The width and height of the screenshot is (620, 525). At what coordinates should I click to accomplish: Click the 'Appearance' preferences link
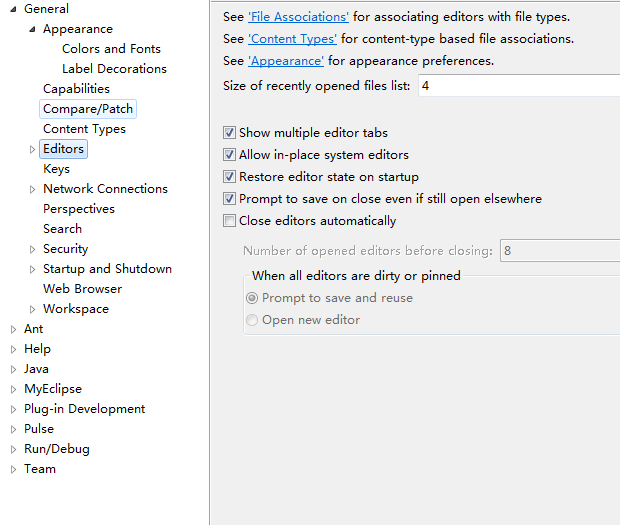(286, 61)
